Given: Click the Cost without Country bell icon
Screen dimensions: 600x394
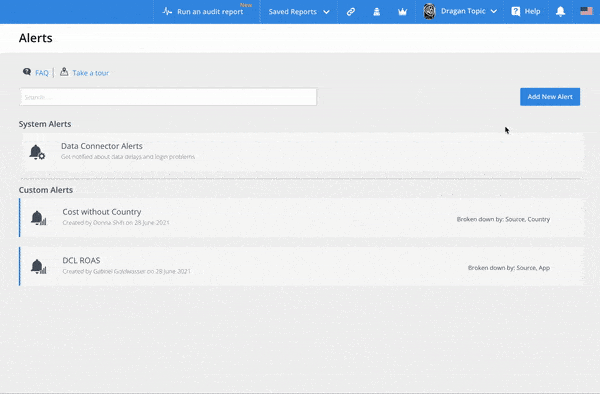Looking at the screenshot, I should pos(38,218).
